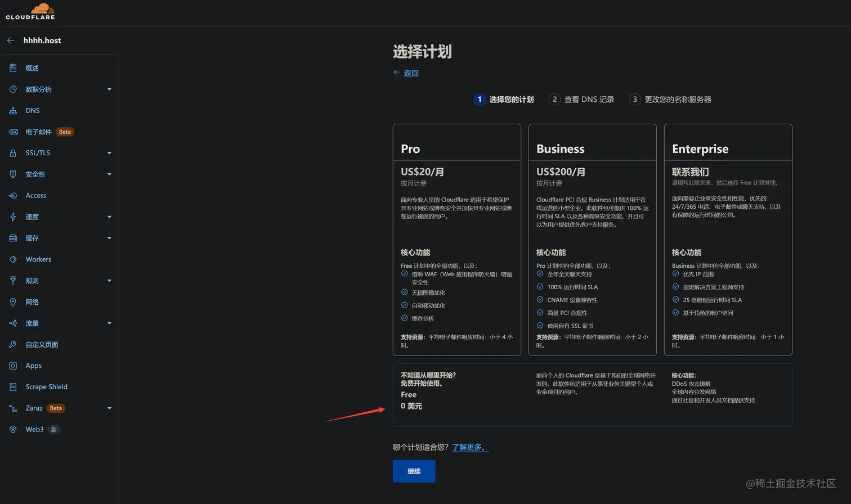Click the 自定义页面 wrench icon
Viewport: 851px width, 504px height.
pos(13,344)
